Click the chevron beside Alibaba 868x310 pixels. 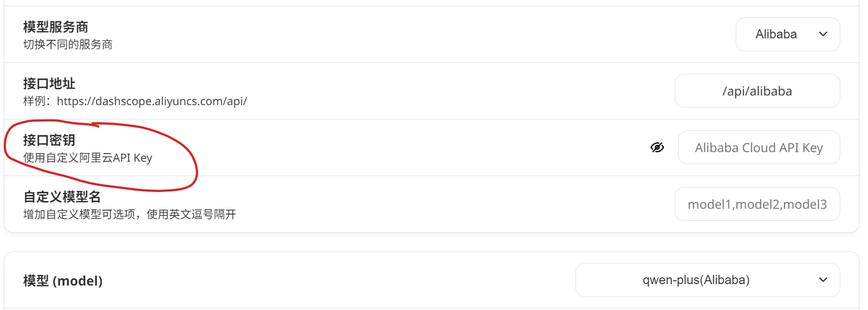823,34
